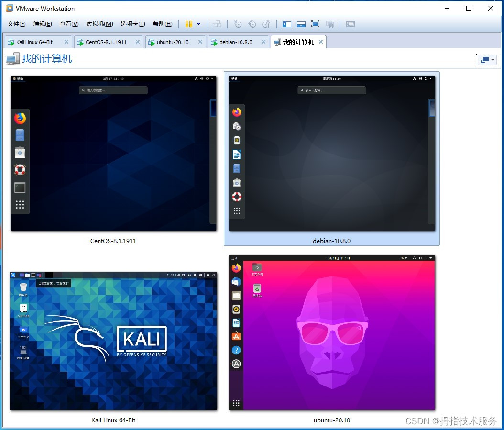Close the Kali Linux 64-Bit tab

pos(66,42)
